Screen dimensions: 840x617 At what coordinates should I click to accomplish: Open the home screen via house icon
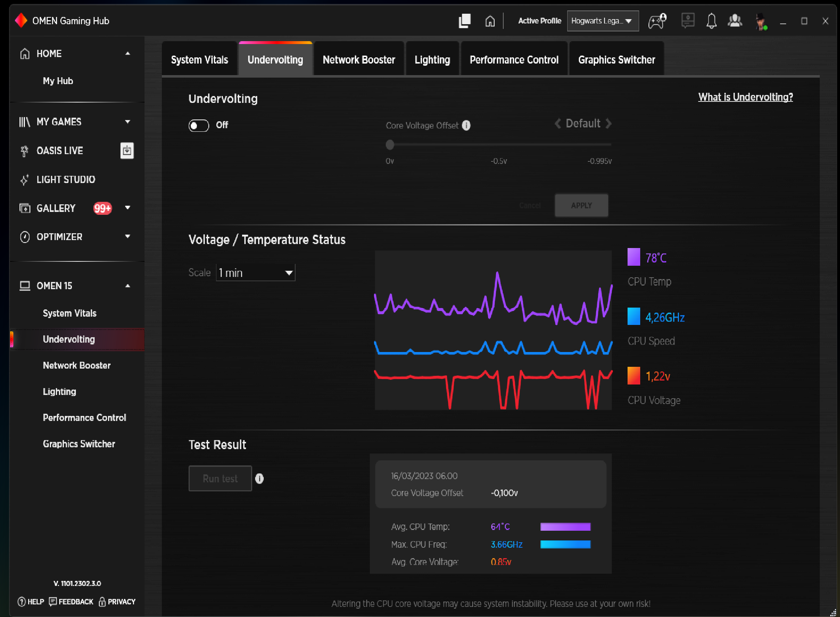pos(490,21)
